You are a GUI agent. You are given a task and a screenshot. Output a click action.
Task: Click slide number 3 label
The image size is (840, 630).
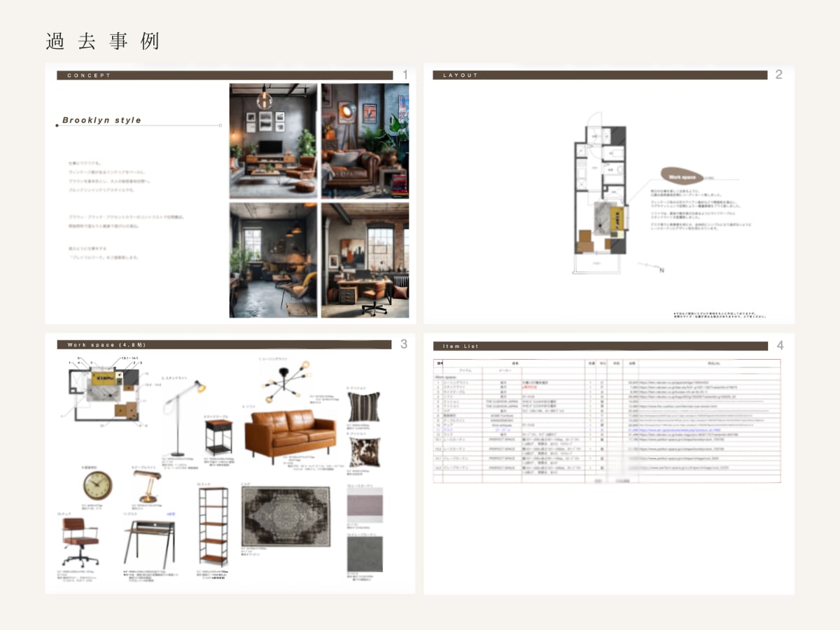coord(404,344)
